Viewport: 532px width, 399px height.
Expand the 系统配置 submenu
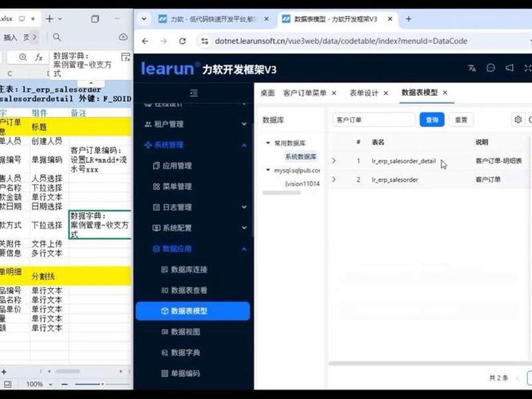tap(194, 227)
